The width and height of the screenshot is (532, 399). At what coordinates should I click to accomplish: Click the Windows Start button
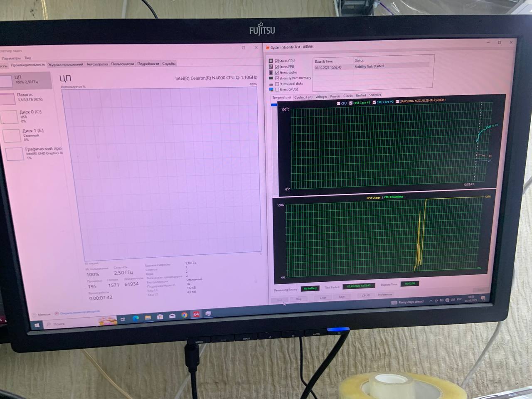click(37, 325)
